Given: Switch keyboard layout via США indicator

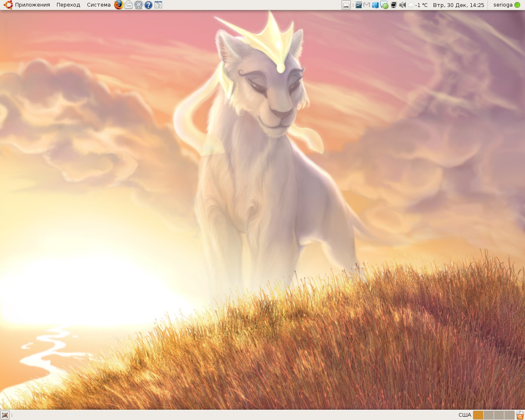Looking at the screenshot, I should [465, 415].
